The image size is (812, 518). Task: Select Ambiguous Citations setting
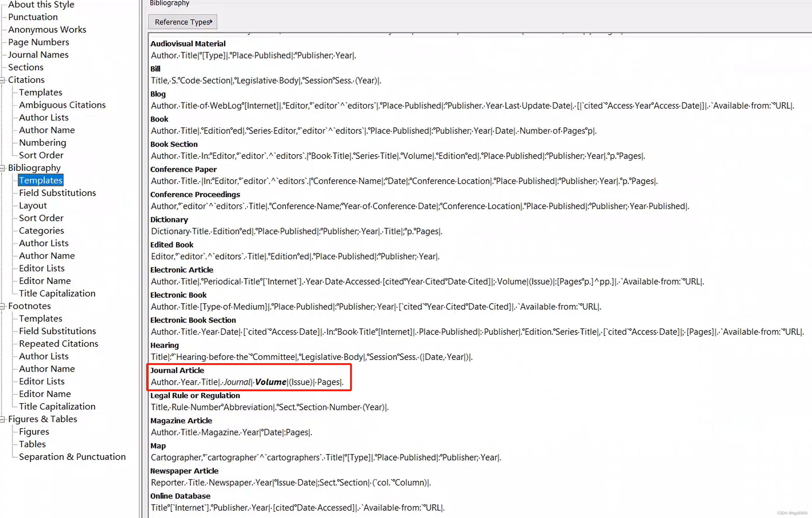(x=62, y=105)
